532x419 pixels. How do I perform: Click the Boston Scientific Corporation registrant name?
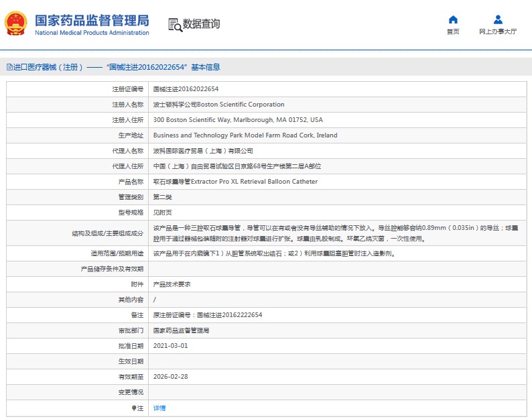(x=218, y=105)
